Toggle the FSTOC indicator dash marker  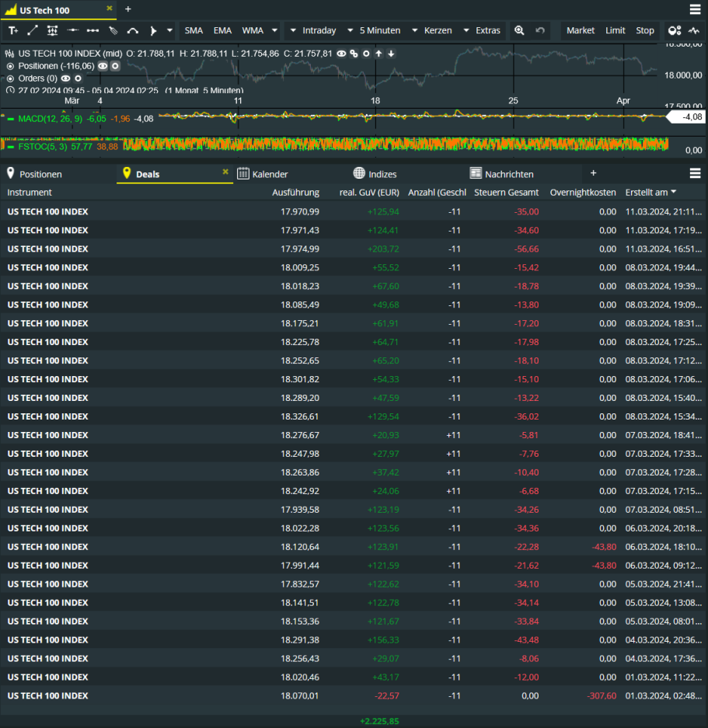10,147
